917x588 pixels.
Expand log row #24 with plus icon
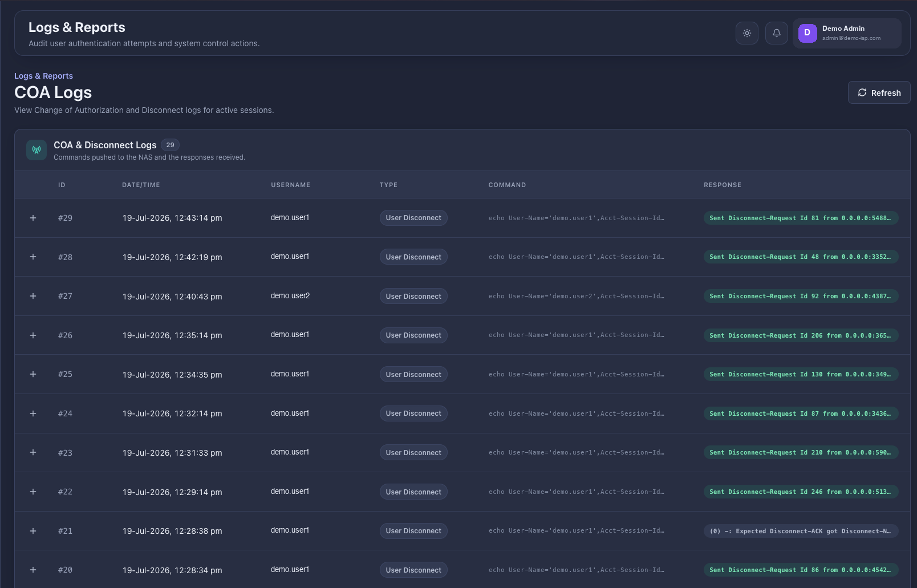(x=33, y=413)
